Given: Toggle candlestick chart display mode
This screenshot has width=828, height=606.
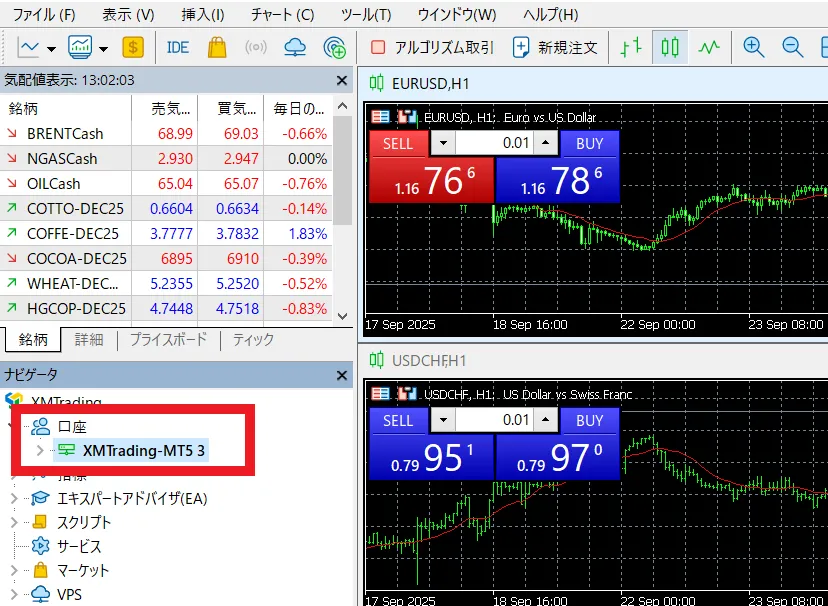Looking at the screenshot, I should pyautogui.click(x=670, y=47).
